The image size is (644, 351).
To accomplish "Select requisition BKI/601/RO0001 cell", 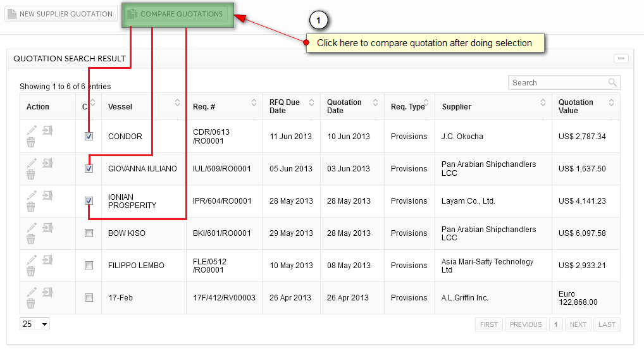I will (x=225, y=233).
